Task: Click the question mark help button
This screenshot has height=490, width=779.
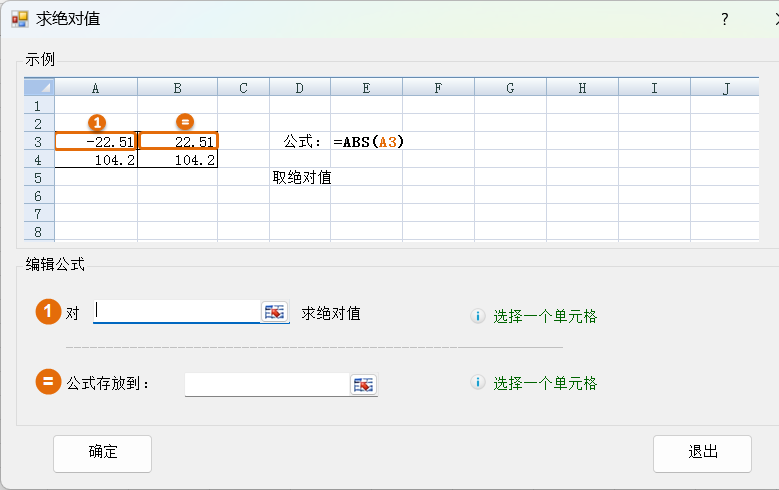Action: point(725,19)
